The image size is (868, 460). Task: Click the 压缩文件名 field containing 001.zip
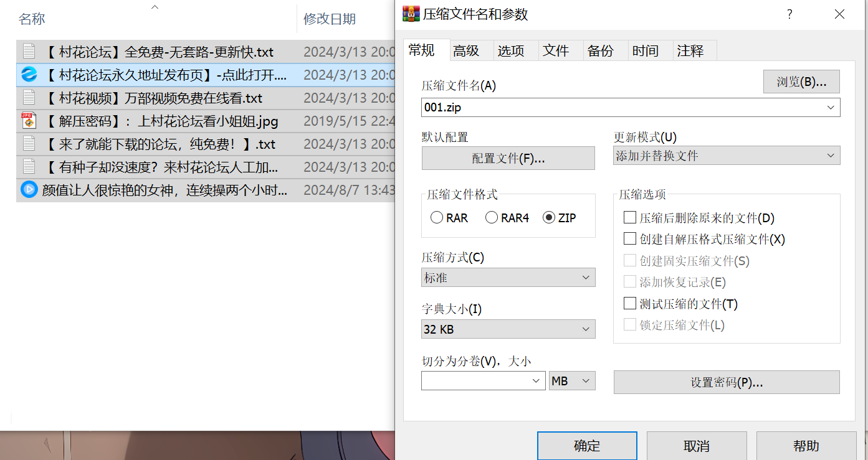(623, 108)
